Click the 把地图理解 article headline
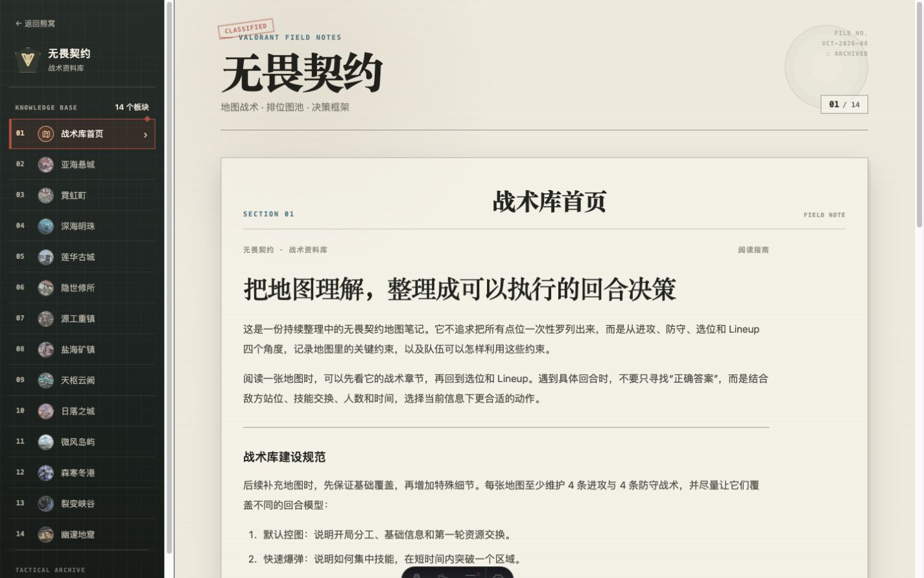This screenshot has width=924, height=578. coord(460,289)
